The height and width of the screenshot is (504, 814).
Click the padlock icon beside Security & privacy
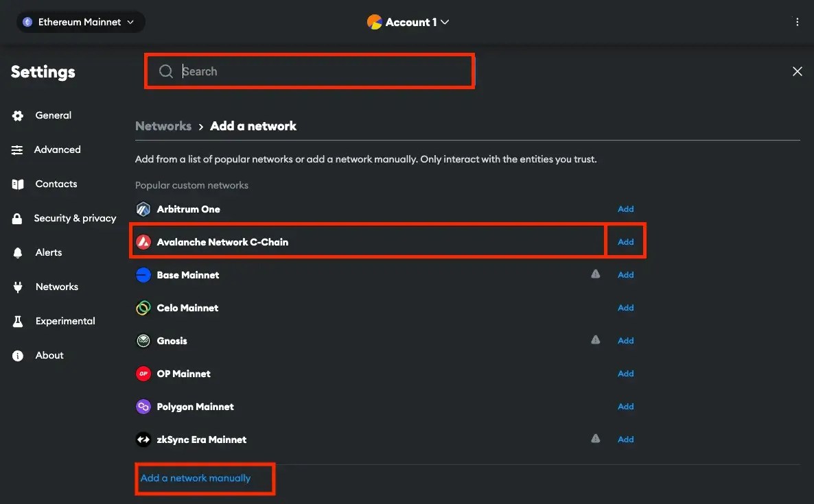(x=17, y=218)
